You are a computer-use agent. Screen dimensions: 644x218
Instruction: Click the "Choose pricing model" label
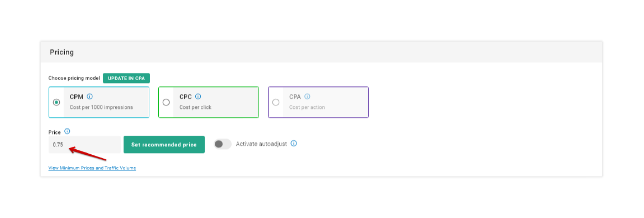(x=74, y=78)
